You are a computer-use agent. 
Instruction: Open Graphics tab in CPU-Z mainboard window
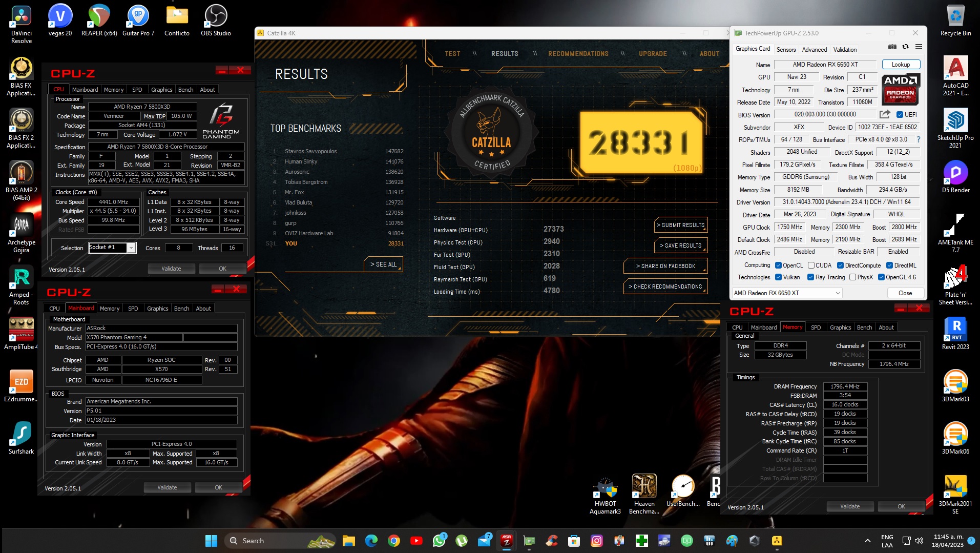[157, 309]
